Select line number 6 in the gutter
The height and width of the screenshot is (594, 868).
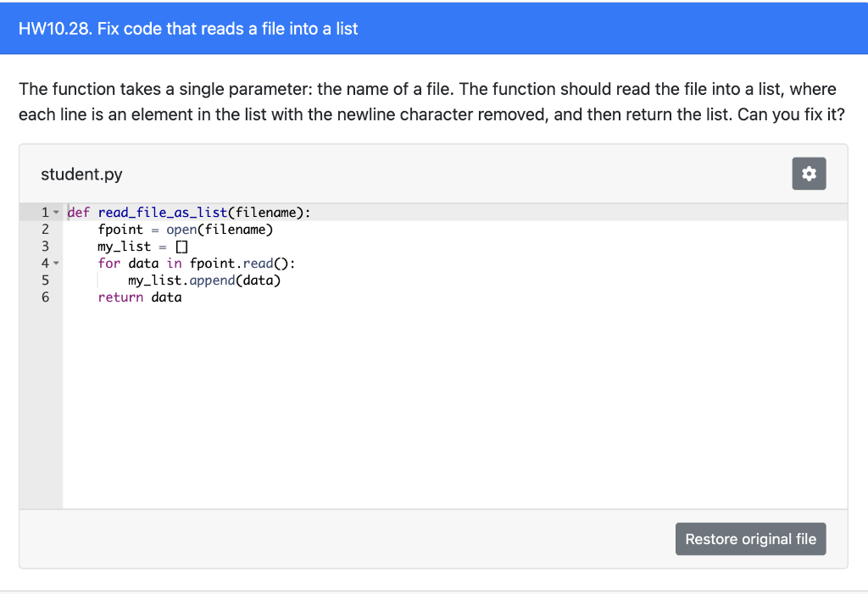(x=45, y=297)
